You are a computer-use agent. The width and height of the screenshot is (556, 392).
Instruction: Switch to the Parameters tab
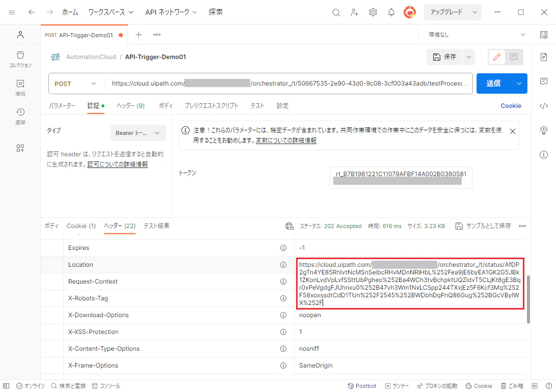tap(62, 105)
